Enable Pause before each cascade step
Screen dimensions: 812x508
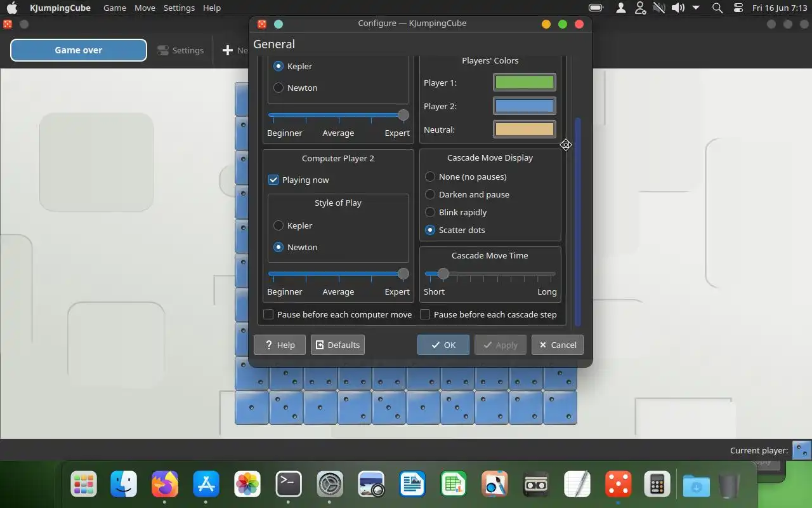425,314
